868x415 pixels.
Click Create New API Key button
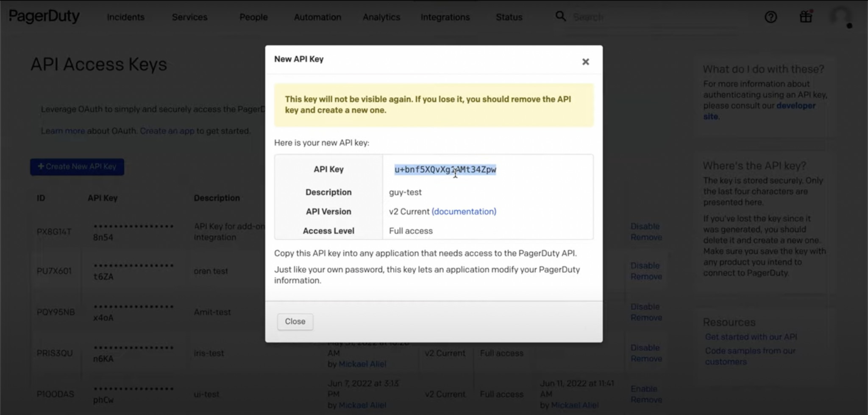coord(77,167)
